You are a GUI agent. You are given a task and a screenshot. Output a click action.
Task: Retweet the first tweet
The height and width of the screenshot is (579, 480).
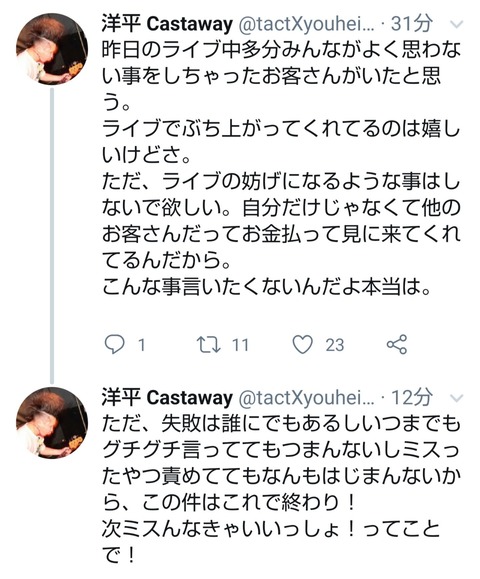pos(209,344)
